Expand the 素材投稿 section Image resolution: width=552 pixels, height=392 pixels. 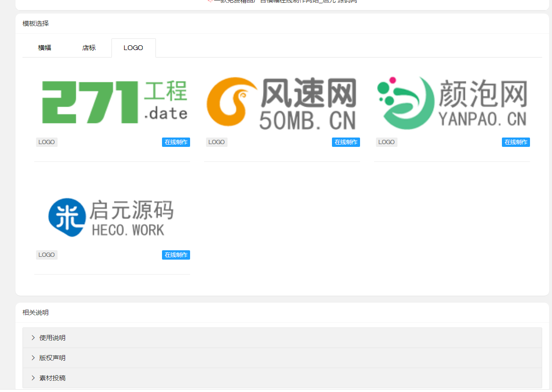(52, 378)
